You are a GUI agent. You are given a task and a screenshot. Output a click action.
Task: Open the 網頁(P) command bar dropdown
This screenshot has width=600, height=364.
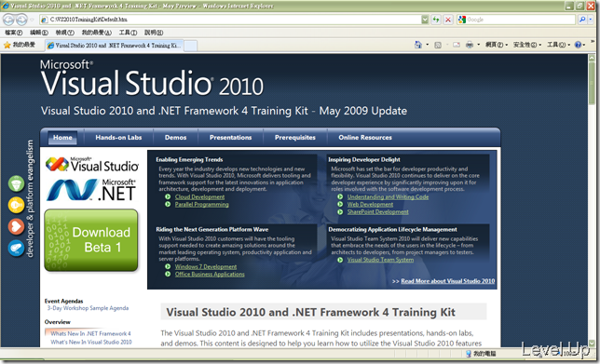tap(497, 45)
